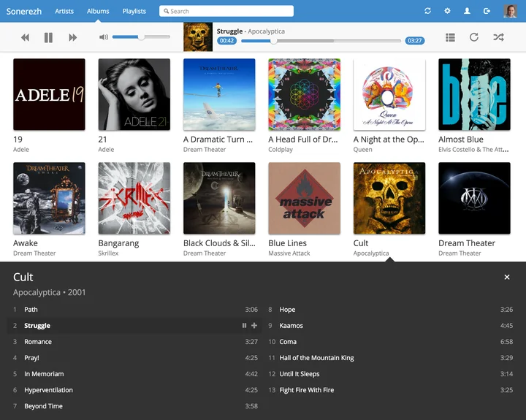Skip to the next track
The width and height of the screenshot is (526, 420).
point(72,37)
